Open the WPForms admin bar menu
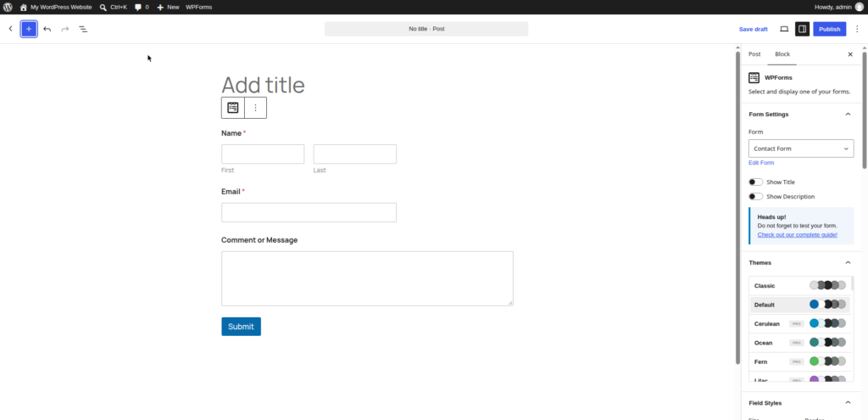 (198, 7)
